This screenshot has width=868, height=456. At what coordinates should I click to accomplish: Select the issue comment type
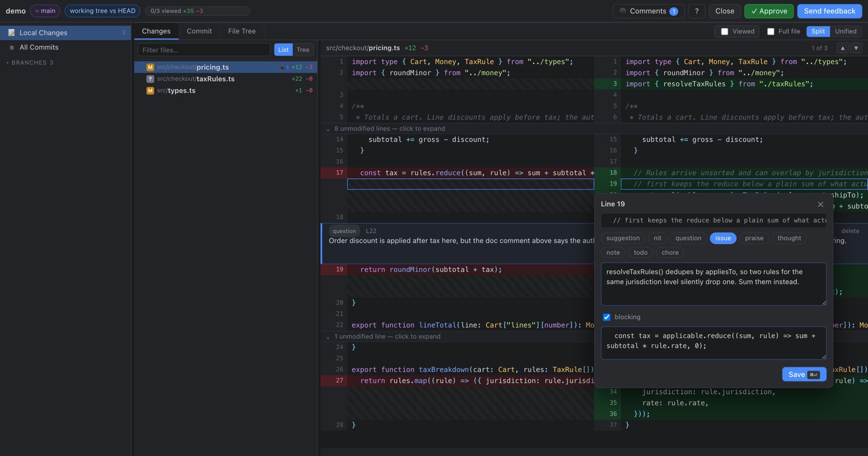pos(723,238)
